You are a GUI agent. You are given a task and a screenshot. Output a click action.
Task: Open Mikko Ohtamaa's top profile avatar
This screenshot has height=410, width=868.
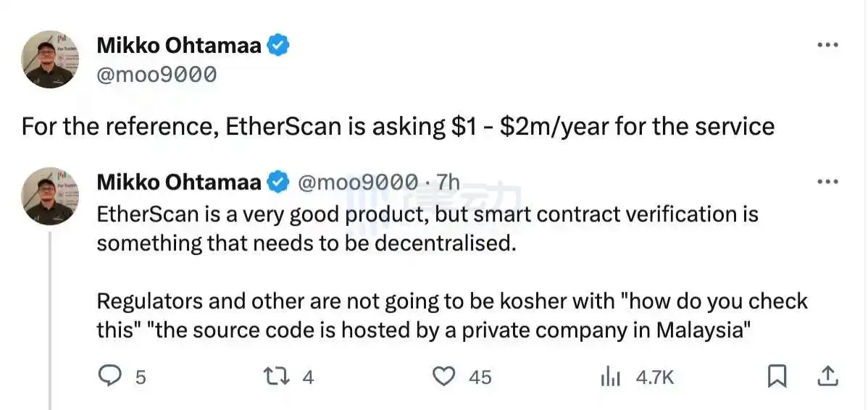tap(48, 59)
